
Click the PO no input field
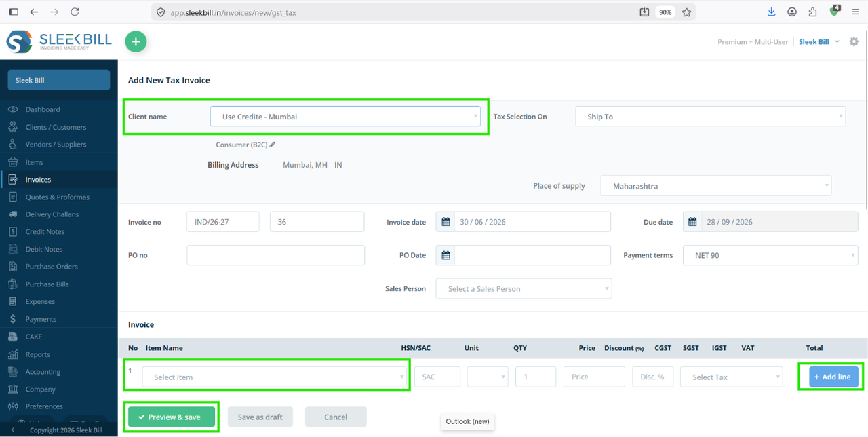point(275,255)
